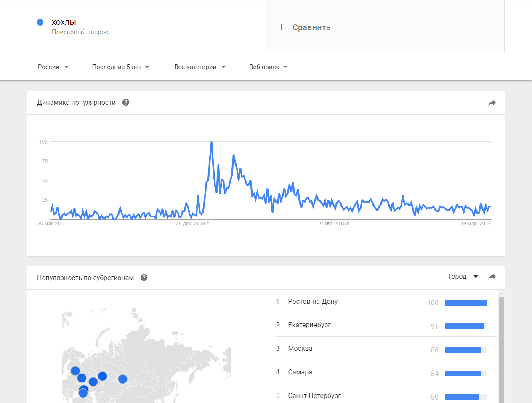Image resolution: width=532 pixels, height=403 pixels.
Task: Select Ростов-на-Дону in the city list
Action: (313, 302)
